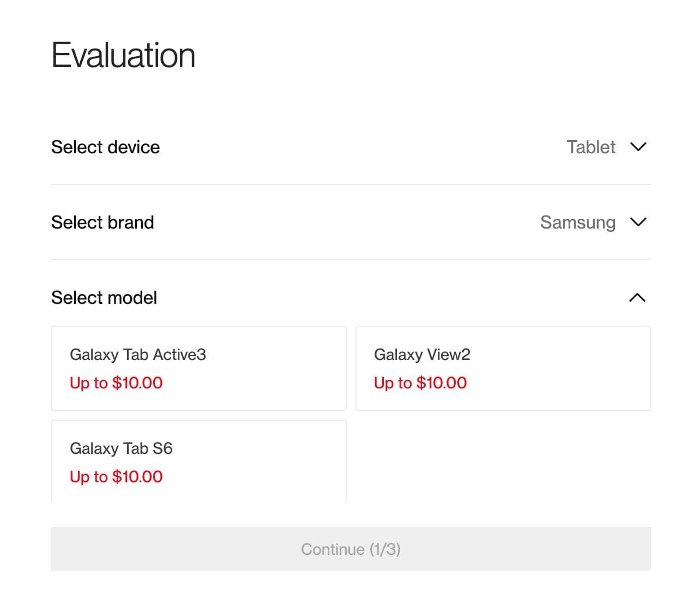Select the Galaxy Tab Active3 model card
The image size is (700, 611).
point(198,368)
